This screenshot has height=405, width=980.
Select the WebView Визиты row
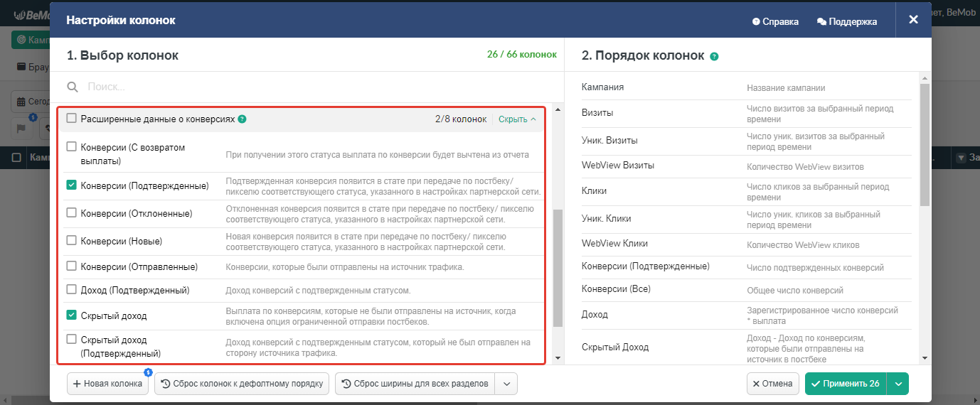tap(746, 166)
